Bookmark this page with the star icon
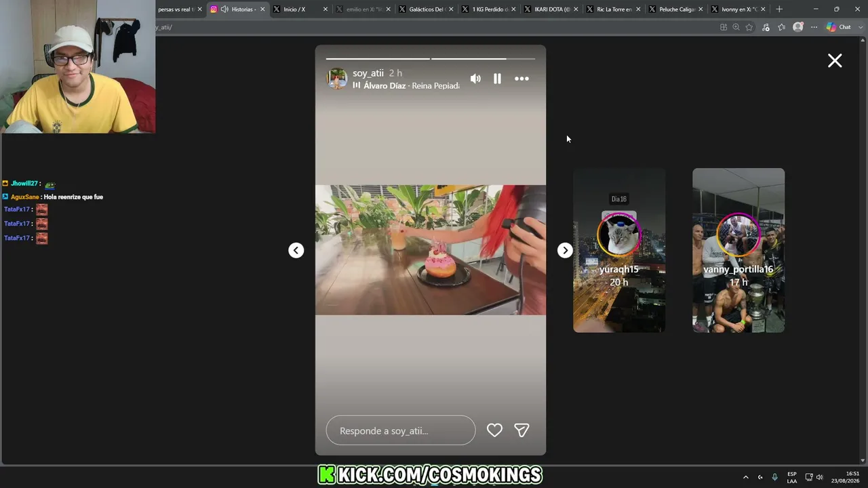 [749, 27]
